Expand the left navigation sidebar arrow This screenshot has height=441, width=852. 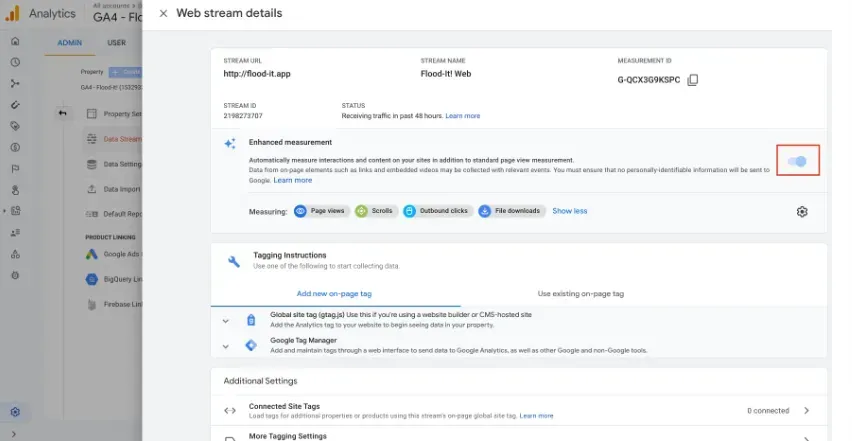[x=14, y=434]
